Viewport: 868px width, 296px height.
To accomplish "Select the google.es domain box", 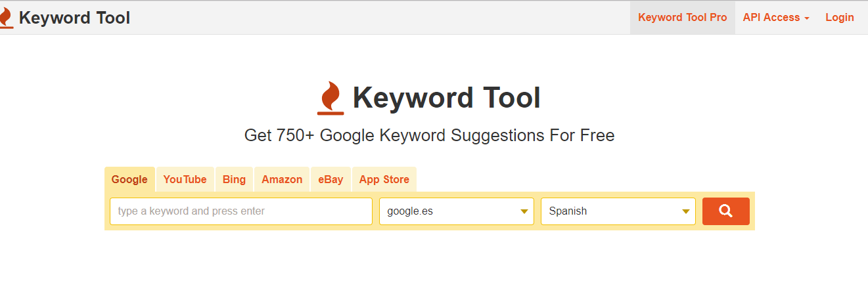I will click(x=447, y=211).
